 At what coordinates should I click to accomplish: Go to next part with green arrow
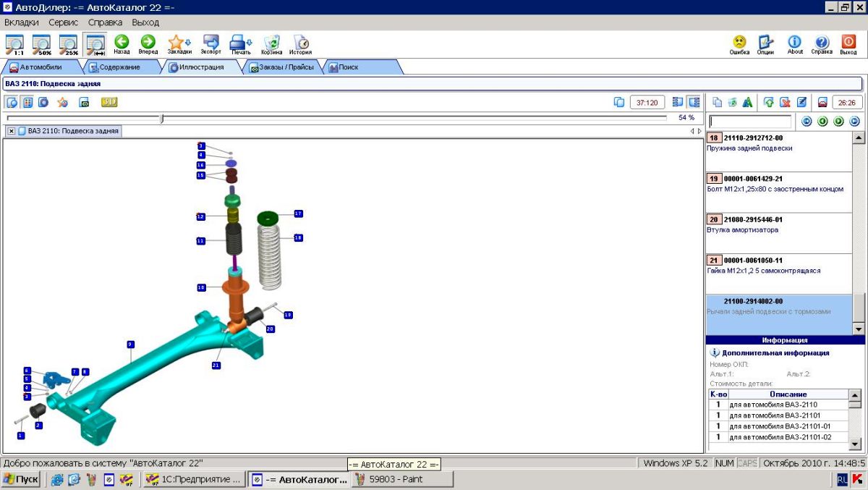click(x=839, y=121)
